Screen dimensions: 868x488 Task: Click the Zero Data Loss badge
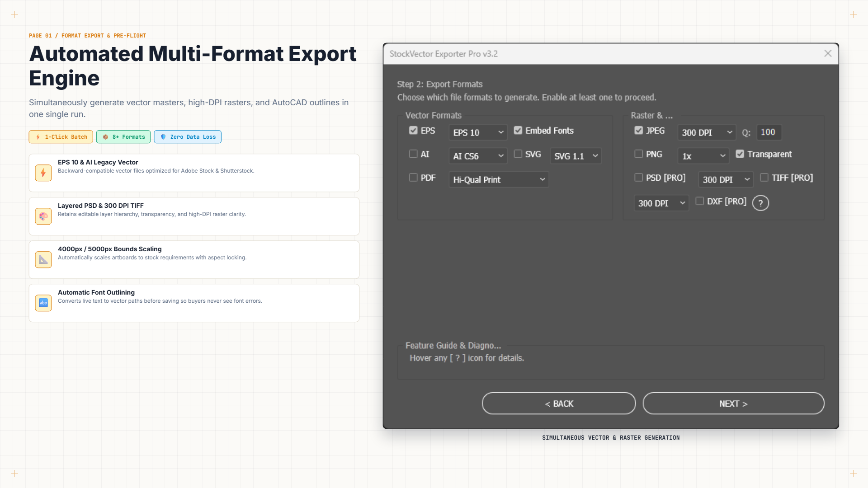click(x=188, y=137)
